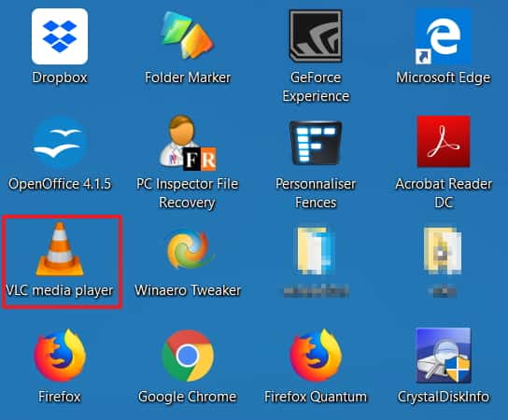The width and height of the screenshot is (508, 420).
Task: Select the Microsoft Edge shortcut icon
Action: pos(444,36)
